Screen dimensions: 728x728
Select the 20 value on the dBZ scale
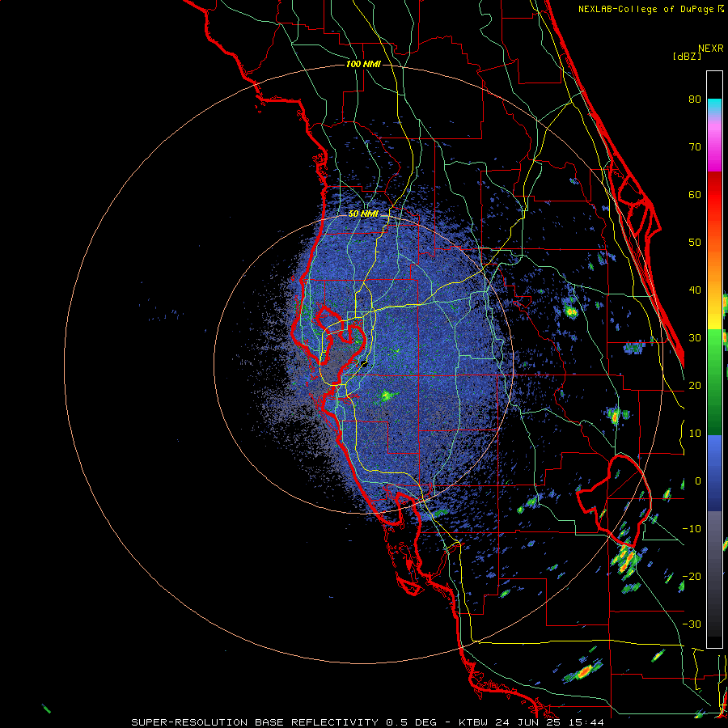coord(695,385)
